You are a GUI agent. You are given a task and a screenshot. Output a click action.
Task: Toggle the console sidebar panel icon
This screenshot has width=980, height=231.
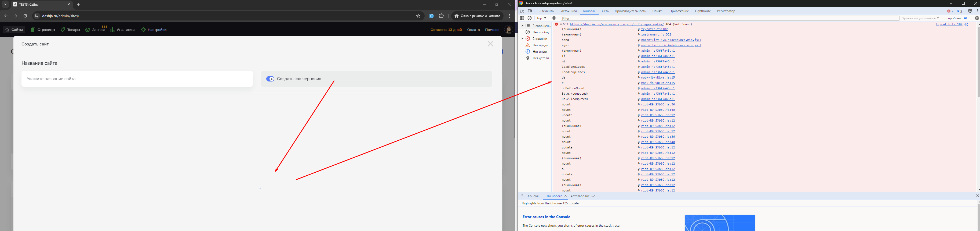tap(522, 18)
